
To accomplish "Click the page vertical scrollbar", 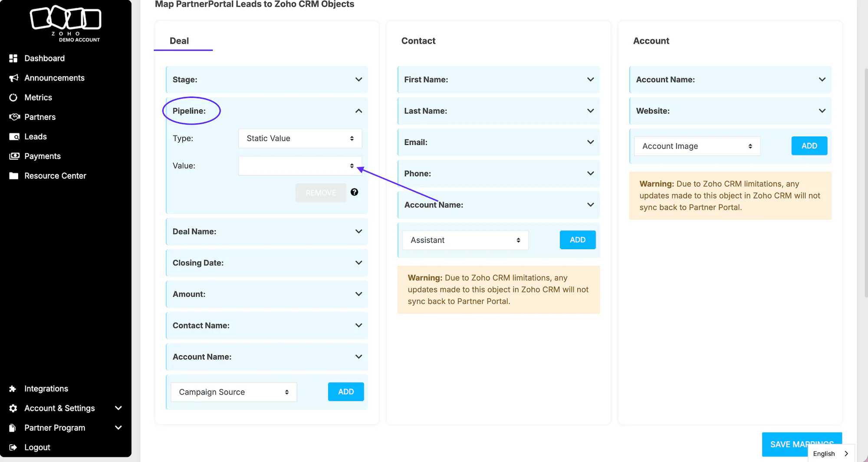I will click(x=865, y=182).
